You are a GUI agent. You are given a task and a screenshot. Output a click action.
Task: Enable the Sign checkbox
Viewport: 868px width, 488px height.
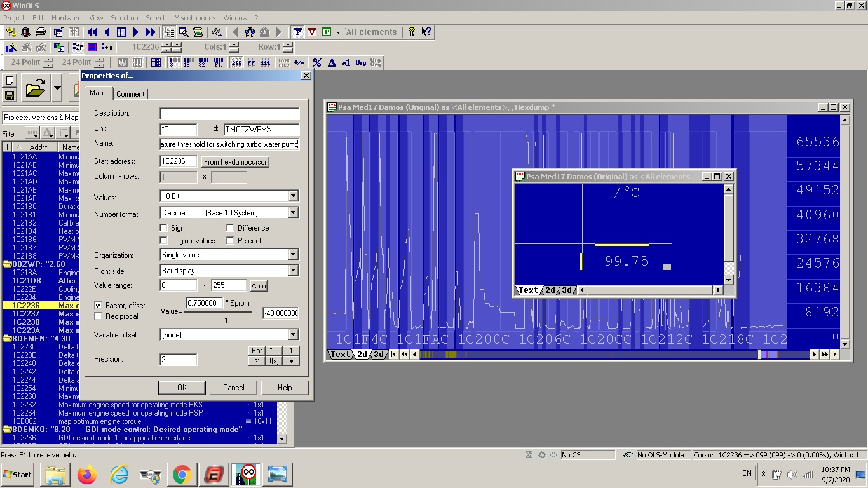(x=164, y=228)
